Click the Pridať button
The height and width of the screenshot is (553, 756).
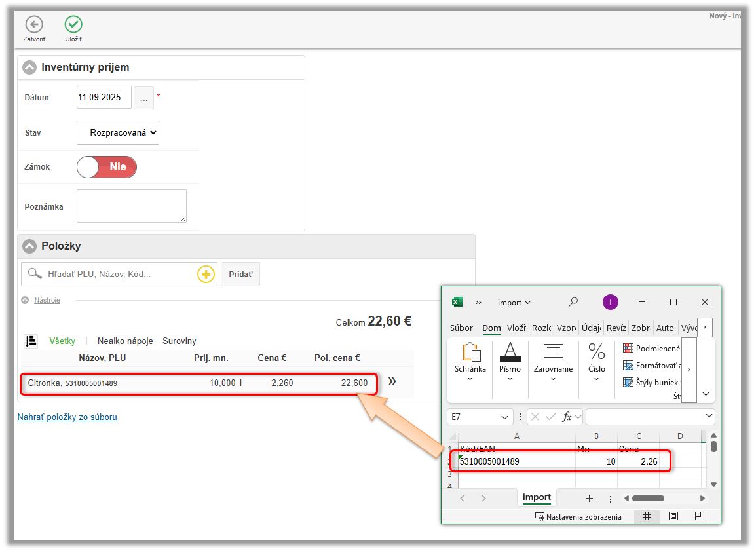(x=240, y=275)
